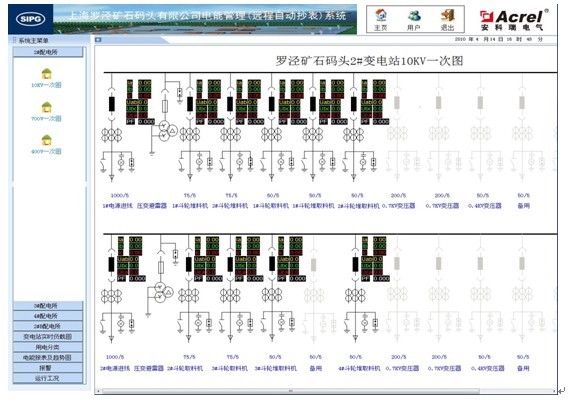Viewport: 568px width, 400px height.
Task: Click the Acrel 安科瑞电气 logo
Action: [x=513, y=20]
